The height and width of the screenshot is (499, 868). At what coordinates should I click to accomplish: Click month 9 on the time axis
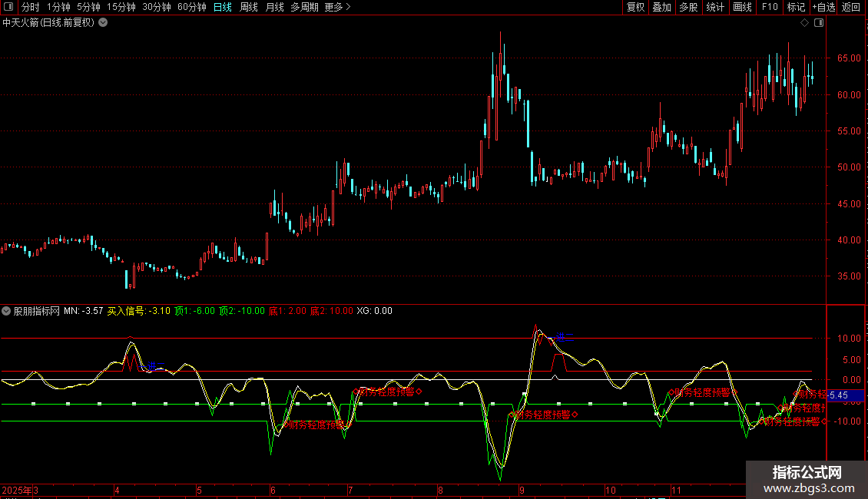pos(522,491)
